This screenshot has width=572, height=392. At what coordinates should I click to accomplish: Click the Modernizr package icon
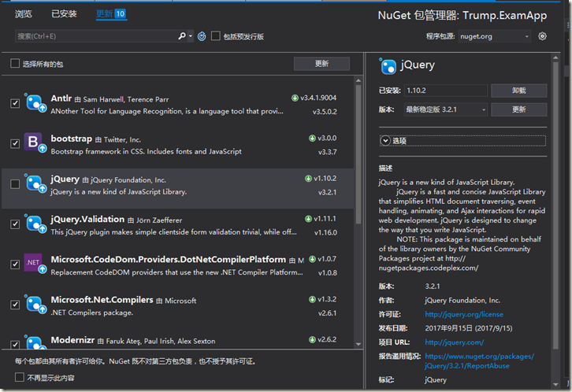pos(35,342)
